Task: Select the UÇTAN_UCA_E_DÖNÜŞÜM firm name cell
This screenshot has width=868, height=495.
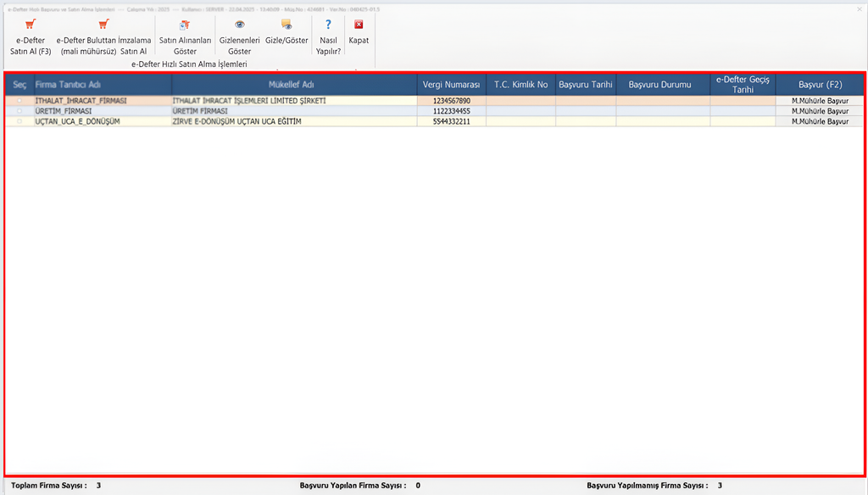Action: [103, 121]
